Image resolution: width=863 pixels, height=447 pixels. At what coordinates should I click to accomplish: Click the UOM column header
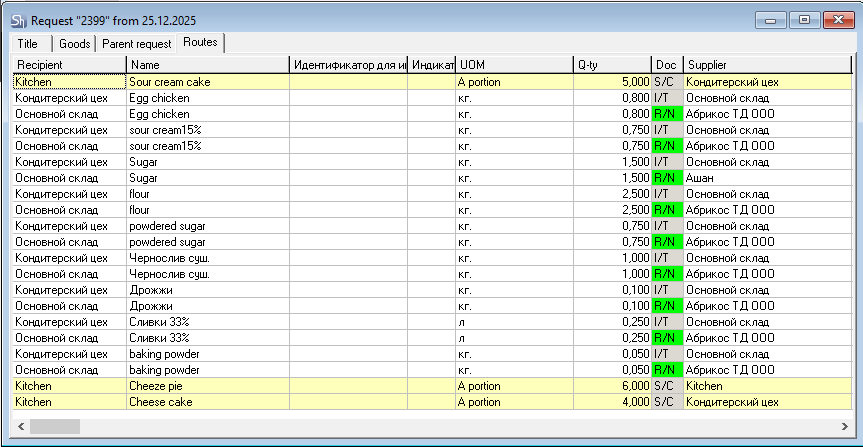tap(514, 65)
